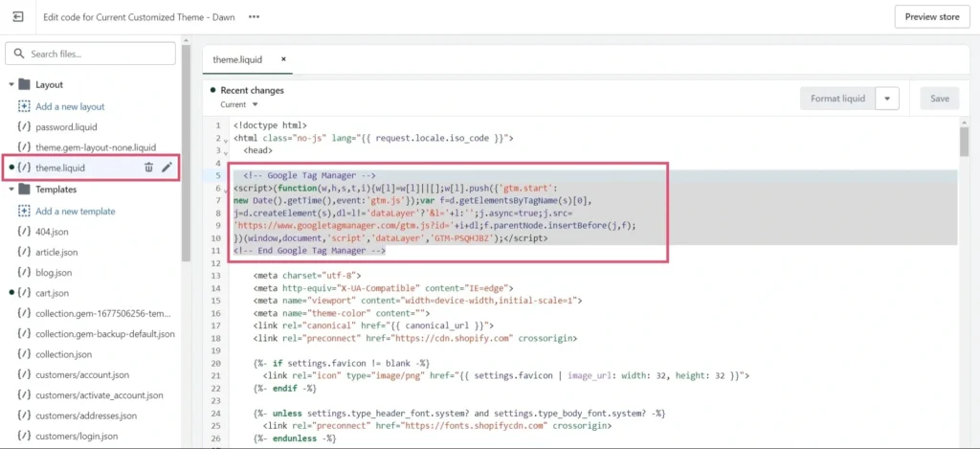980x449 pixels.
Task: Click the theme.gem-layout-none.liquid file icon
Action: pyautogui.click(x=24, y=147)
